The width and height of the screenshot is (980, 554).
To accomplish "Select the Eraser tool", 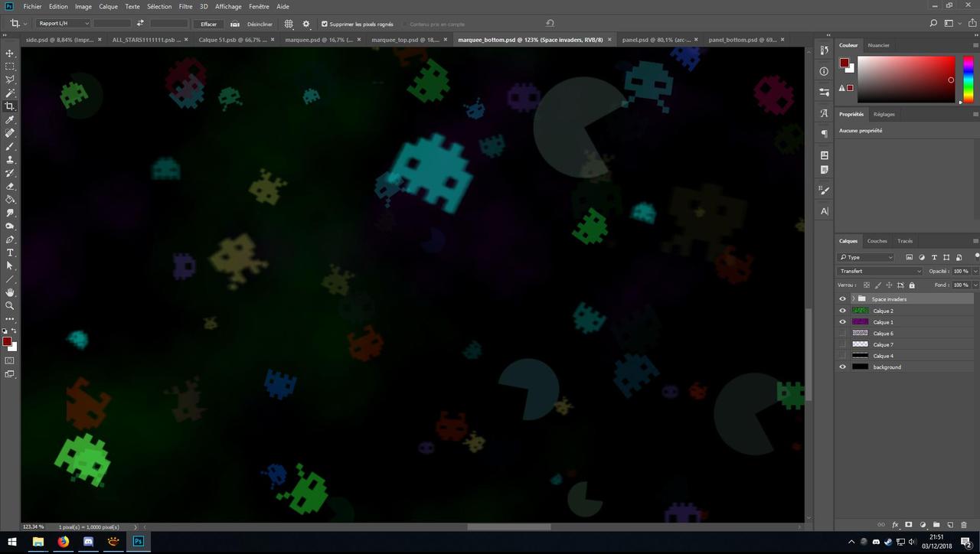I will 10,186.
